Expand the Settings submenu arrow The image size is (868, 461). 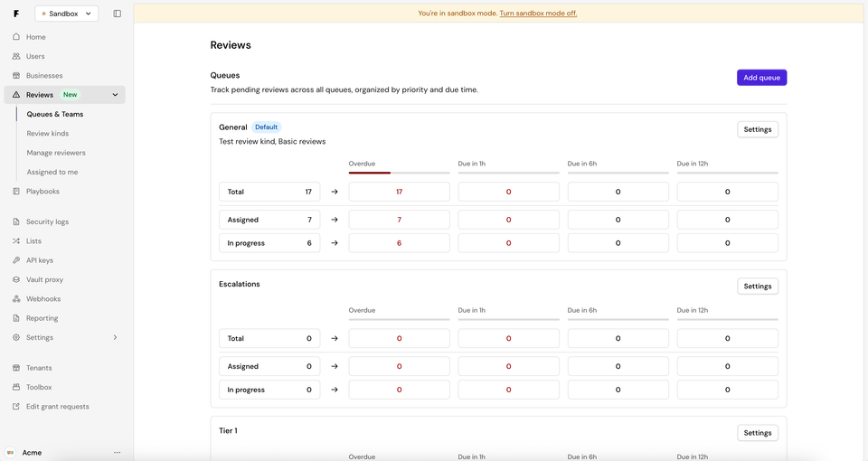click(x=115, y=338)
